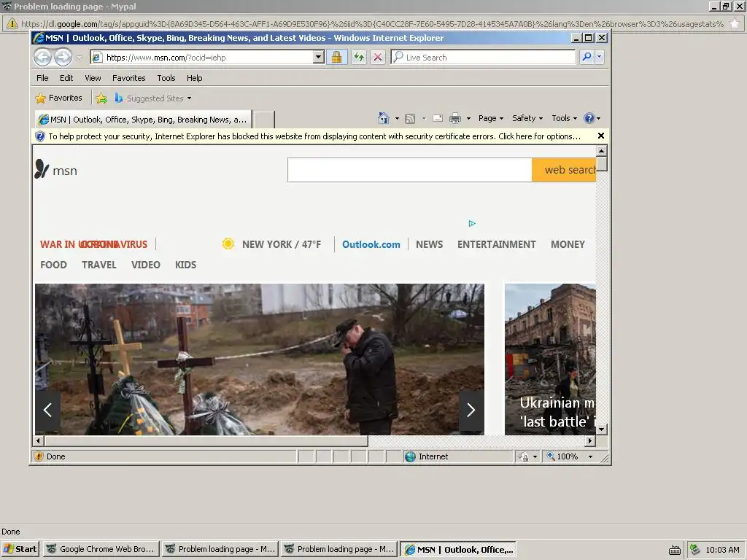Open the recent pages dropdown beside Forward
This screenshot has height=560, width=747.
pos(79,58)
